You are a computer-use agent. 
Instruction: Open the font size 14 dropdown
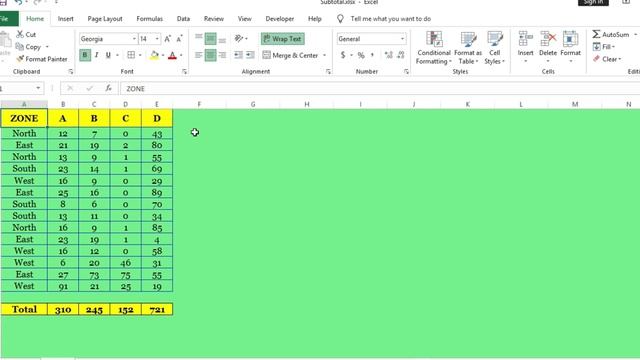[x=157, y=39]
